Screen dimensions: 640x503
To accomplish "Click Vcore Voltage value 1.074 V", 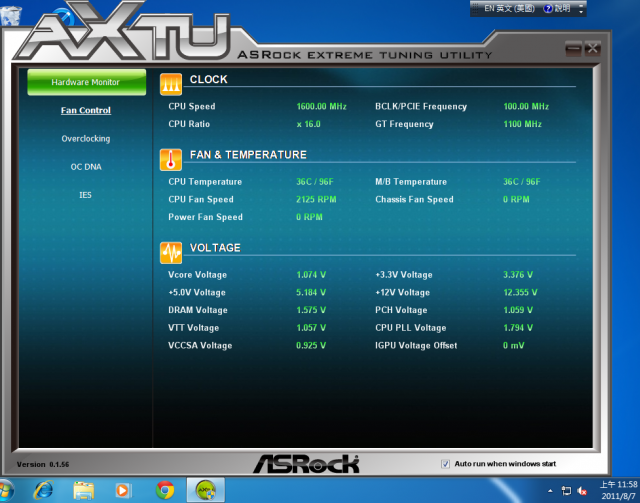I will click(x=311, y=275).
